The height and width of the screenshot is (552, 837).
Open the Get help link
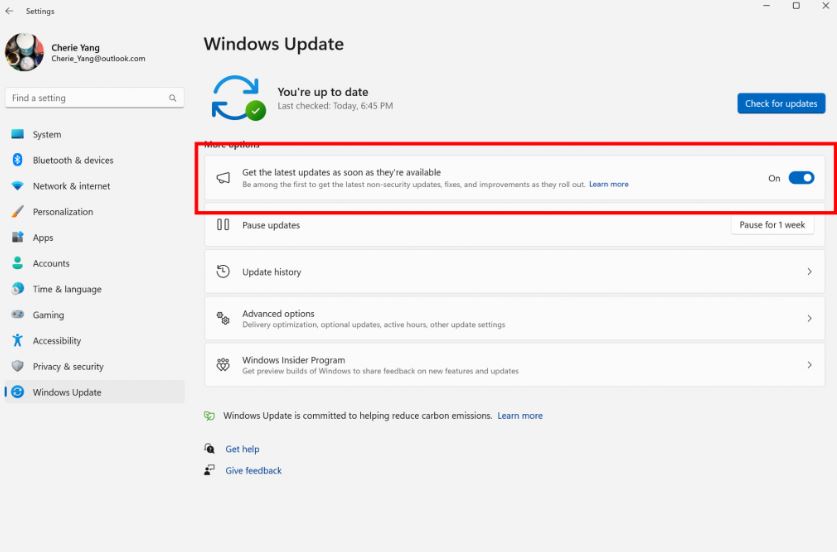coord(242,450)
